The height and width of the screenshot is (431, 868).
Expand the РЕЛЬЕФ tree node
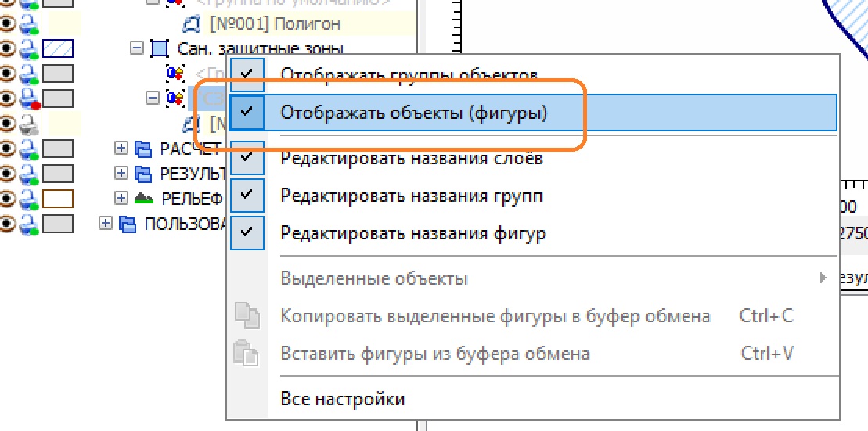[x=121, y=199]
